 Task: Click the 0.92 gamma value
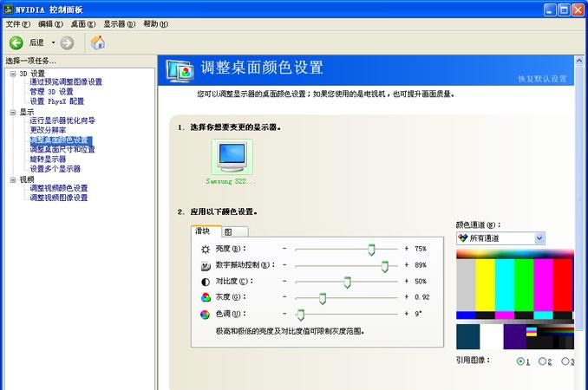[421, 297]
